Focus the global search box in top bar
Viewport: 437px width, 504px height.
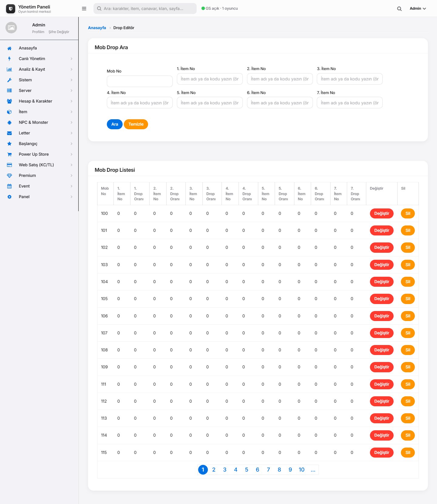tap(145, 8)
